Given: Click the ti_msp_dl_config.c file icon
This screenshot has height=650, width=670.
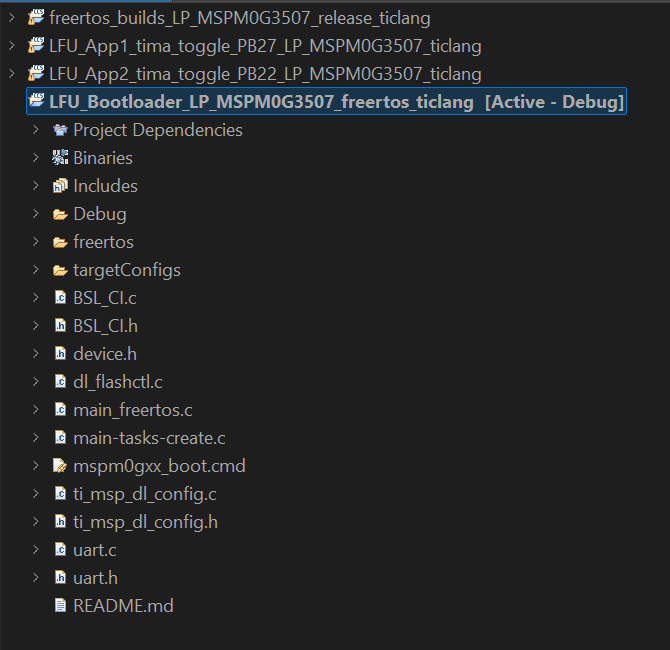Looking at the screenshot, I should [x=60, y=494].
